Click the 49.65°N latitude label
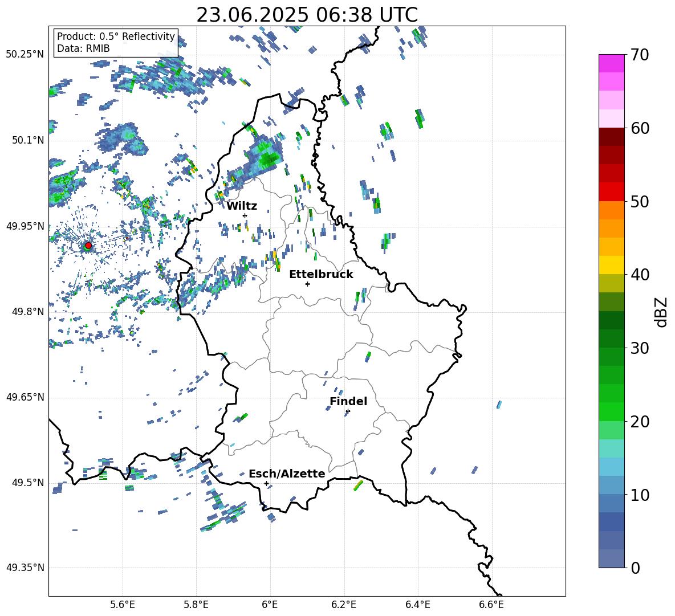Viewport: 675px width, 616px height. click(x=25, y=397)
